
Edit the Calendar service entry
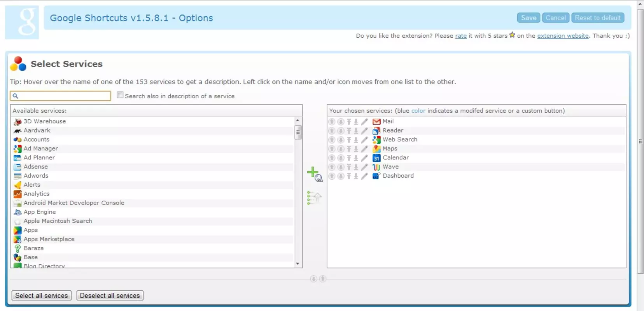pos(364,158)
